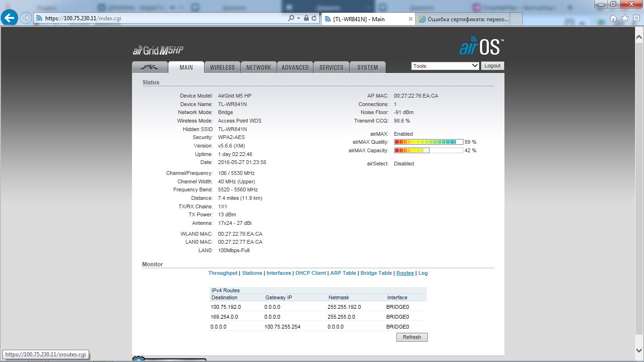
Task: Open the Ubiquiti logo tab
Action: coord(150,67)
